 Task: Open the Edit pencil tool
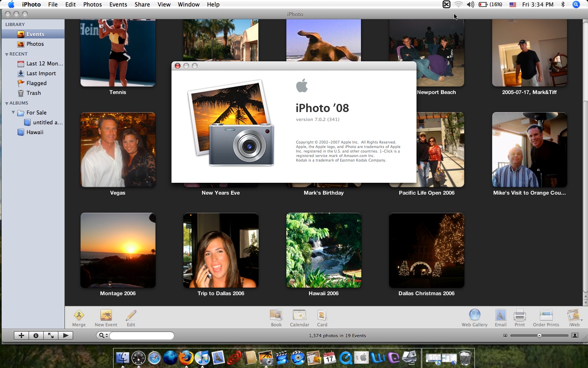click(131, 315)
